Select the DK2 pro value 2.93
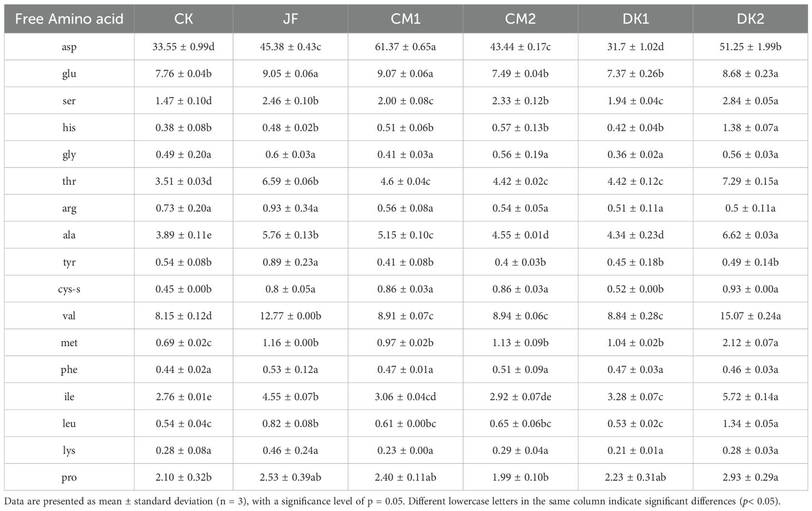 (x=750, y=477)
